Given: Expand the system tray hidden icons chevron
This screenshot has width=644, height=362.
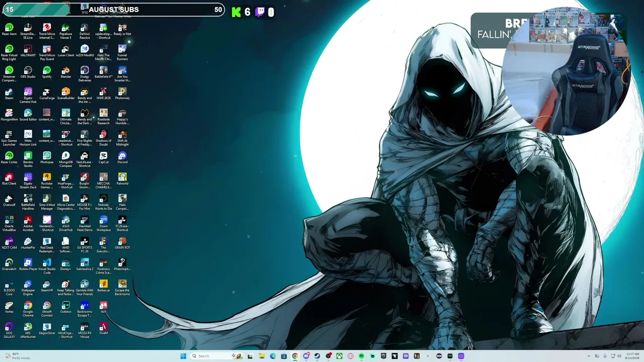Looking at the screenshot, I should pyautogui.click(x=589, y=356).
